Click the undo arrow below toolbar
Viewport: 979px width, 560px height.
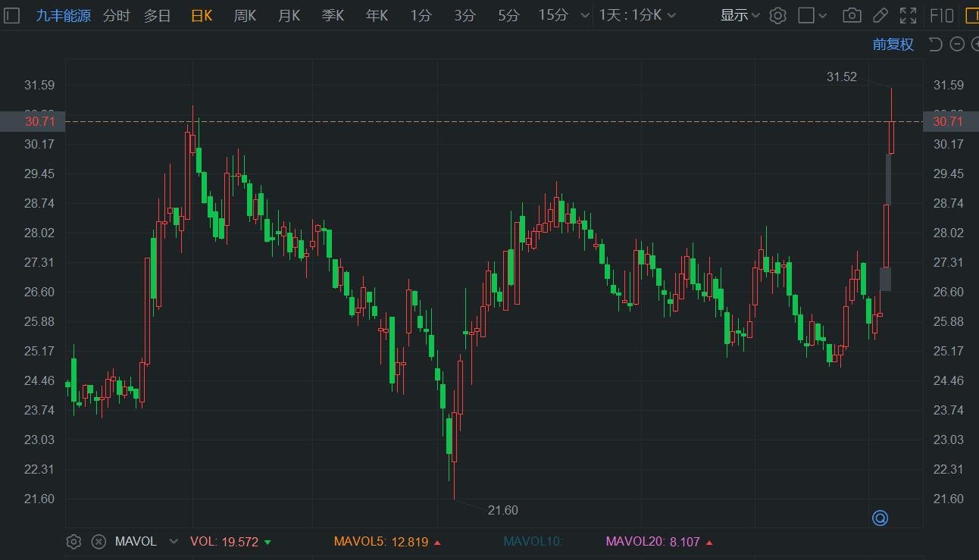[x=935, y=44]
